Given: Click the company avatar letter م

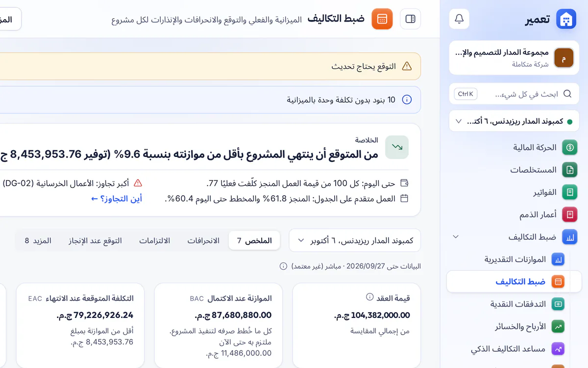Looking at the screenshot, I should (563, 58).
